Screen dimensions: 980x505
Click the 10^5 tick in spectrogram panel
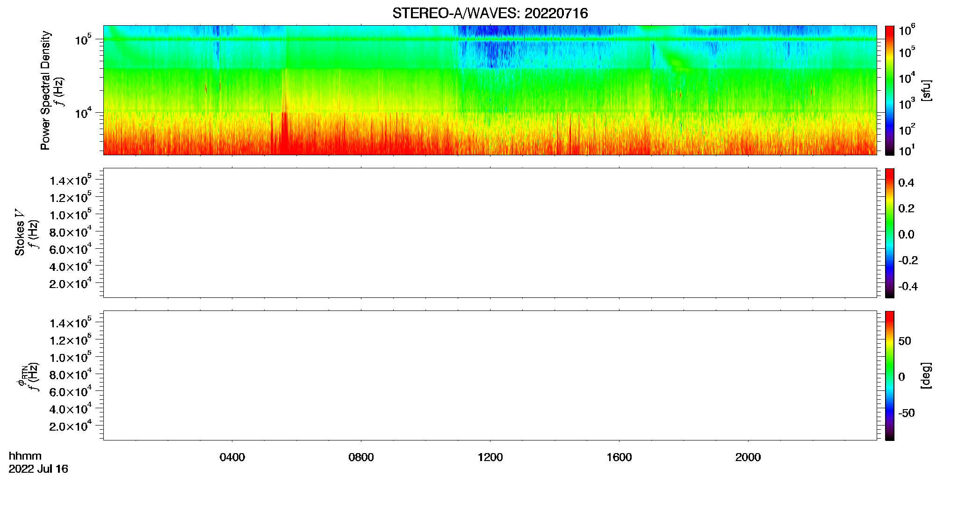83,39
